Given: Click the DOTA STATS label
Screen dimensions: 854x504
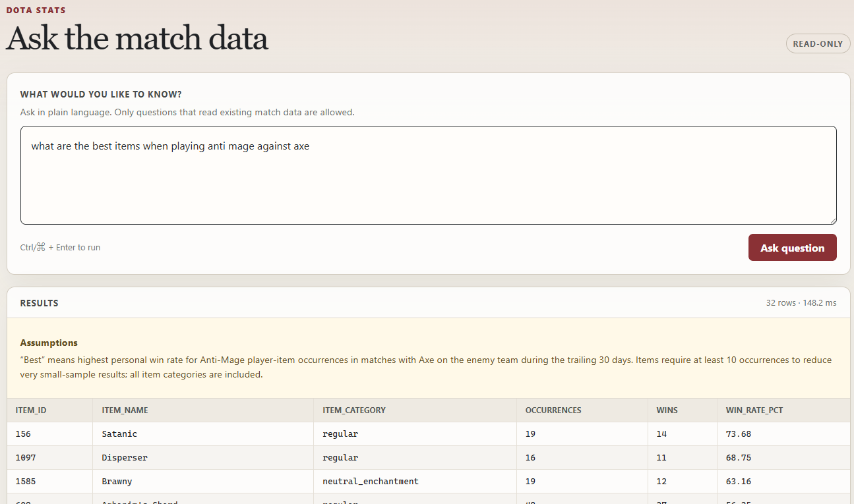Looking at the screenshot, I should tap(36, 11).
